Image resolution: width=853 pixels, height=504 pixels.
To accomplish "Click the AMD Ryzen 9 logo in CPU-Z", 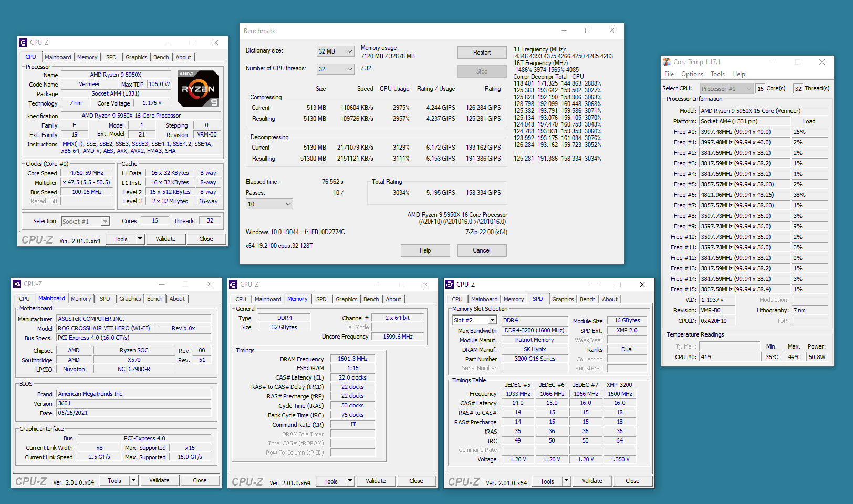I will 199,89.
